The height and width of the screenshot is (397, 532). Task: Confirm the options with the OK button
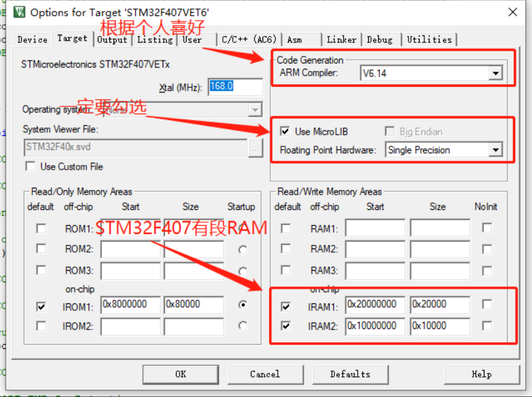pos(181,374)
